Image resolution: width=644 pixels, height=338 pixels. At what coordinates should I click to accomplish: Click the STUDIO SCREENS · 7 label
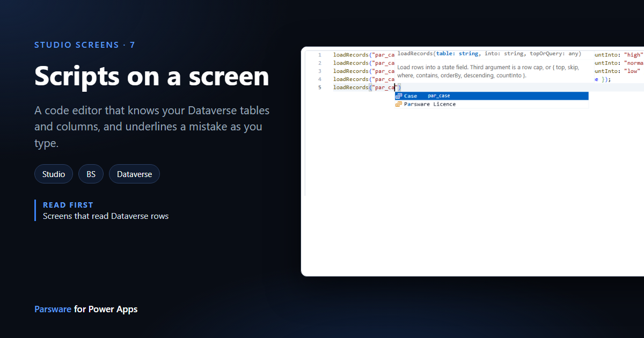(x=85, y=45)
